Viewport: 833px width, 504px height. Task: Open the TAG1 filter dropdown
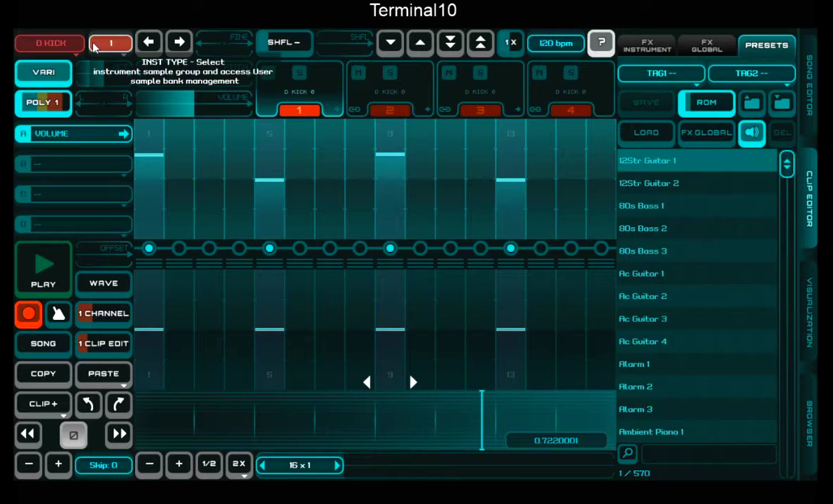[x=661, y=73]
